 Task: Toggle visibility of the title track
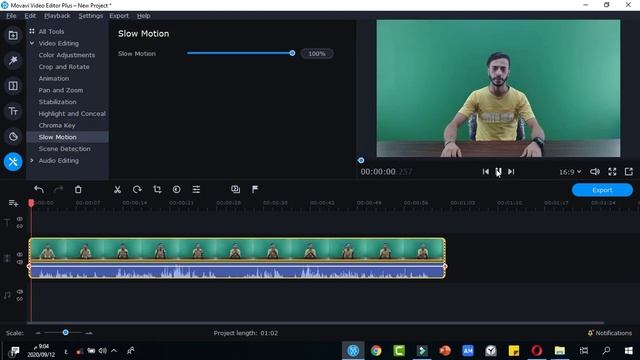[20, 219]
